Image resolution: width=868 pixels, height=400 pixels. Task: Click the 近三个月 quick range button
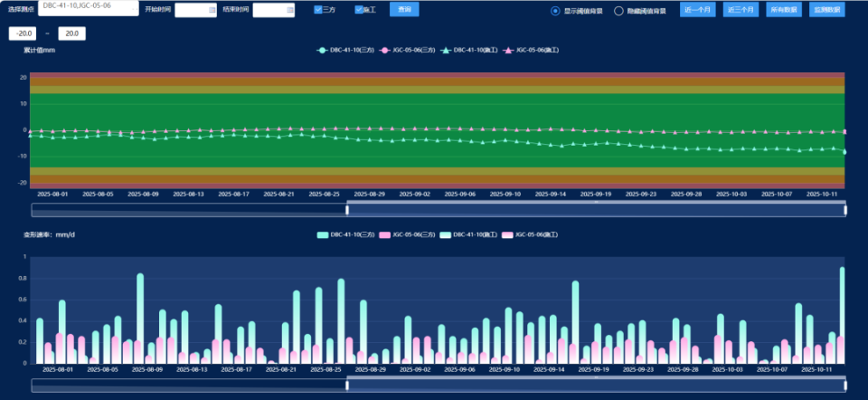[x=741, y=10]
